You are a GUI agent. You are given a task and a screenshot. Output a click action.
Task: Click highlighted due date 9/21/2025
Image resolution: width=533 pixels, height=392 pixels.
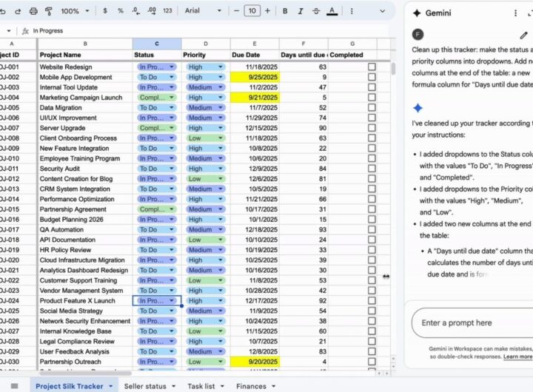point(255,98)
